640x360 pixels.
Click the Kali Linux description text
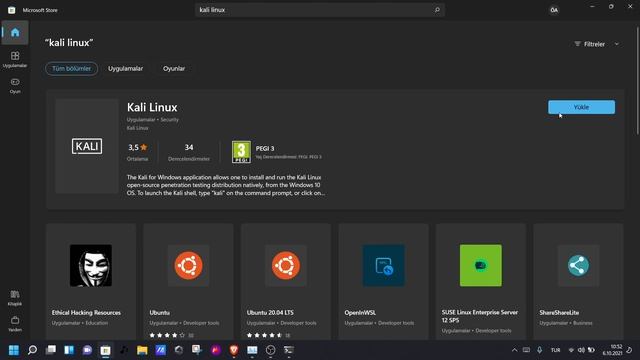[226, 185]
